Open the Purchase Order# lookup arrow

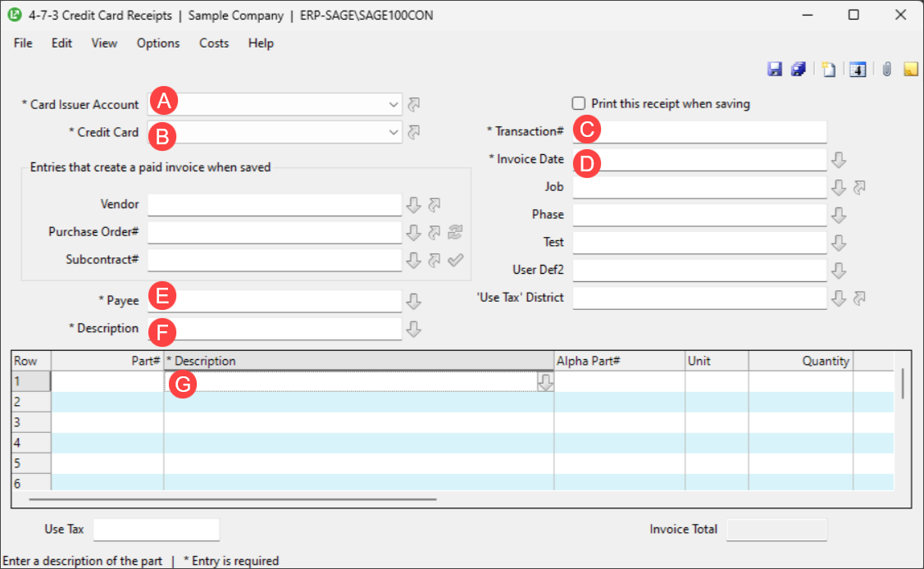tap(414, 232)
